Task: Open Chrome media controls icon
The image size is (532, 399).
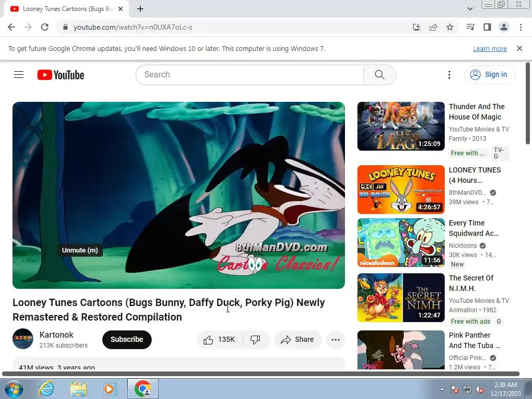Action: 470,27
